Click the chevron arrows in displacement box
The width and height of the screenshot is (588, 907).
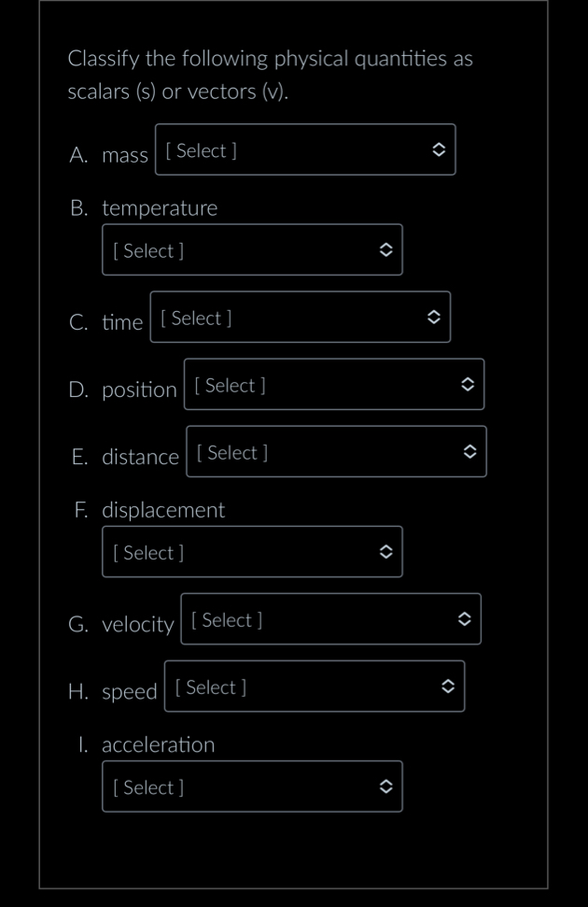385,552
